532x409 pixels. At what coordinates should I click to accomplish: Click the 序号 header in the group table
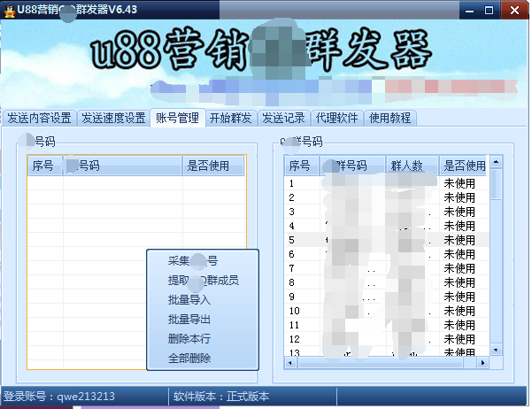coord(301,166)
